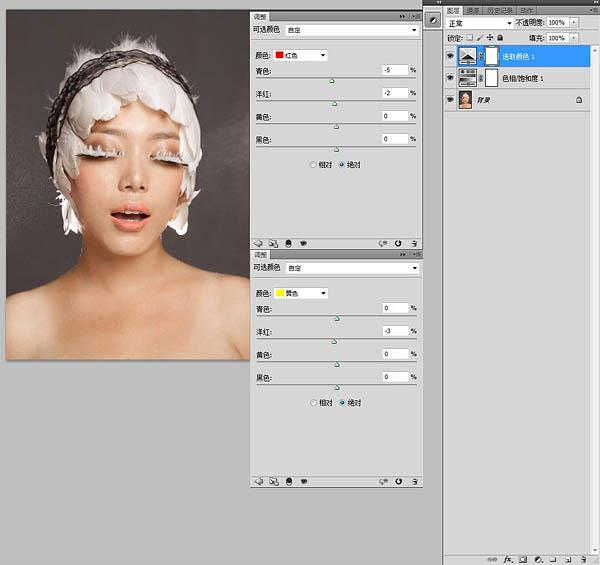Click the 洋红 value field showing -3
The height and width of the screenshot is (565, 600).
[395, 331]
